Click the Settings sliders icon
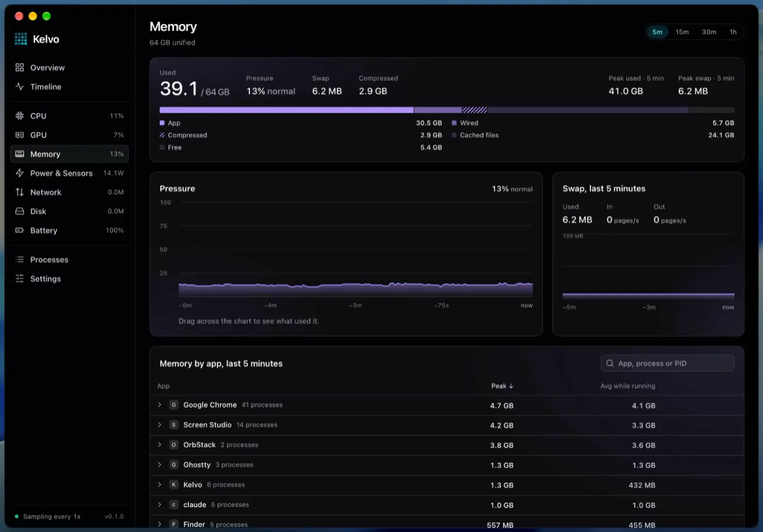This screenshot has width=763, height=532. (x=20, y=279)
